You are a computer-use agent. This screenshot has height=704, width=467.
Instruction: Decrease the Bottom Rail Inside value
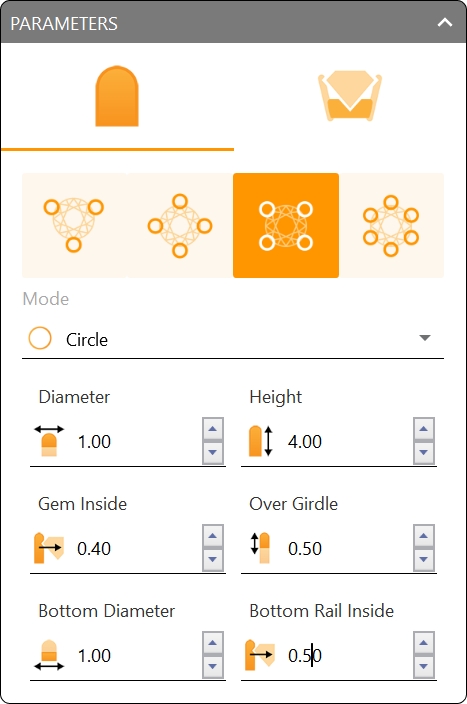423,667
